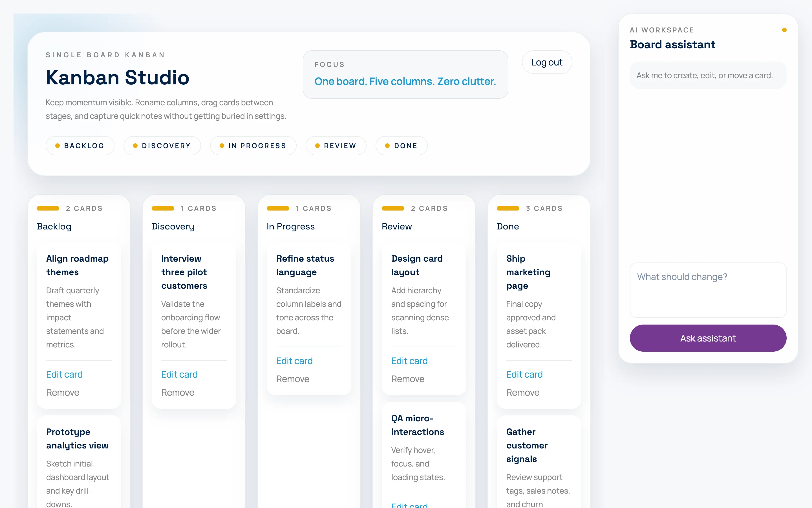Click 'Design card layout' card title
This screenshot has height=508, width=812.
(x=417, y=265)
